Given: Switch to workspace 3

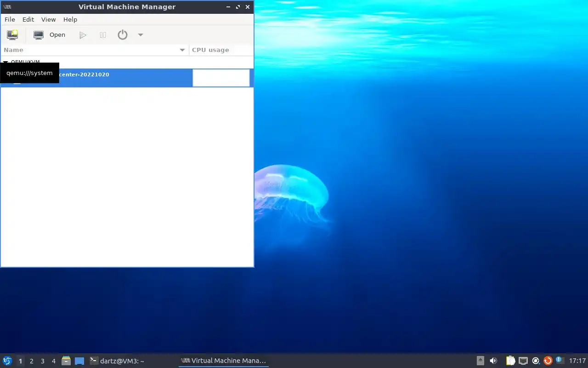Looking at the screenshot, I should (42, 361).
